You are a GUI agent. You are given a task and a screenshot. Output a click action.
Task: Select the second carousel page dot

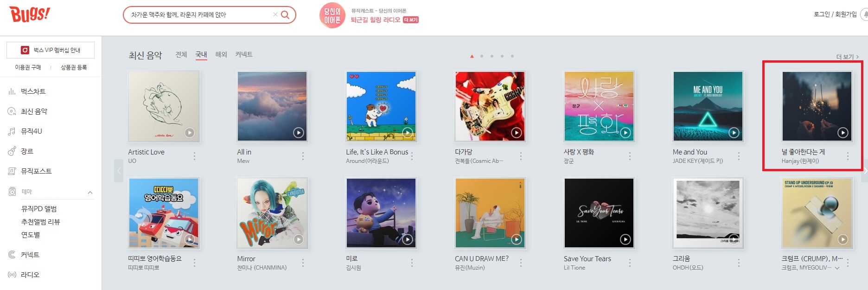pos(482,56)
